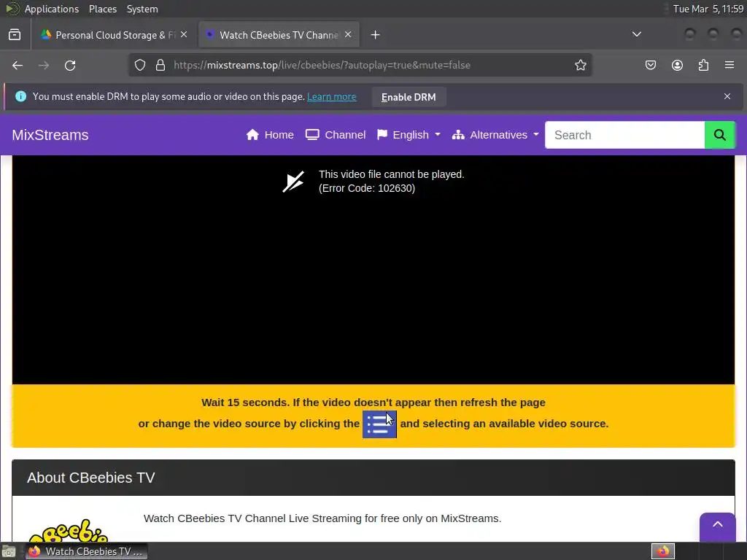747x560 pixels.
Task: Expand the Alternatives dropdown
Action: 495,135
